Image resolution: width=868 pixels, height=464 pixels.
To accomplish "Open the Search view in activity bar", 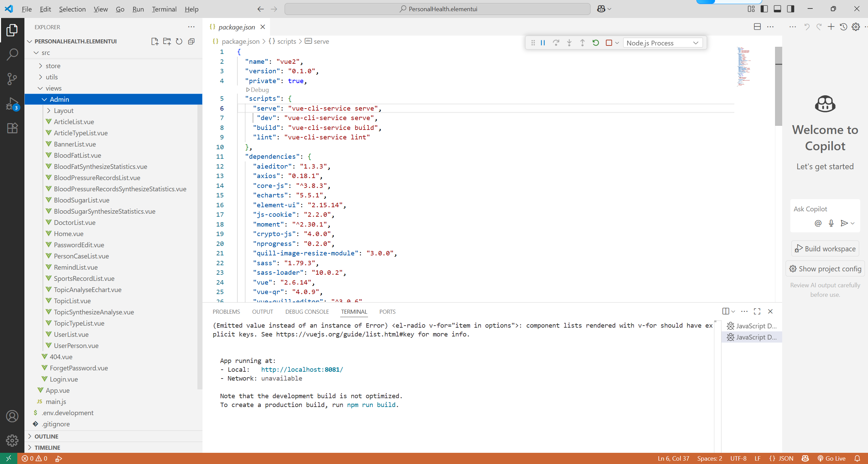I will coord(12,54).
